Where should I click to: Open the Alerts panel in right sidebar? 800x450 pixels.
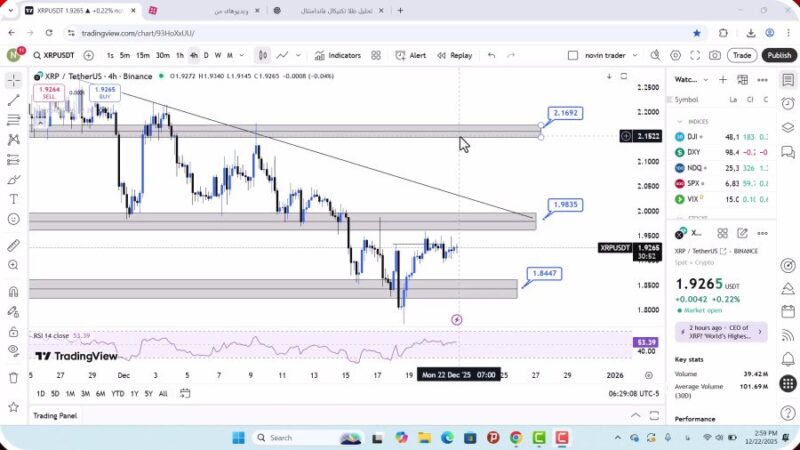(x=788, y=102)
